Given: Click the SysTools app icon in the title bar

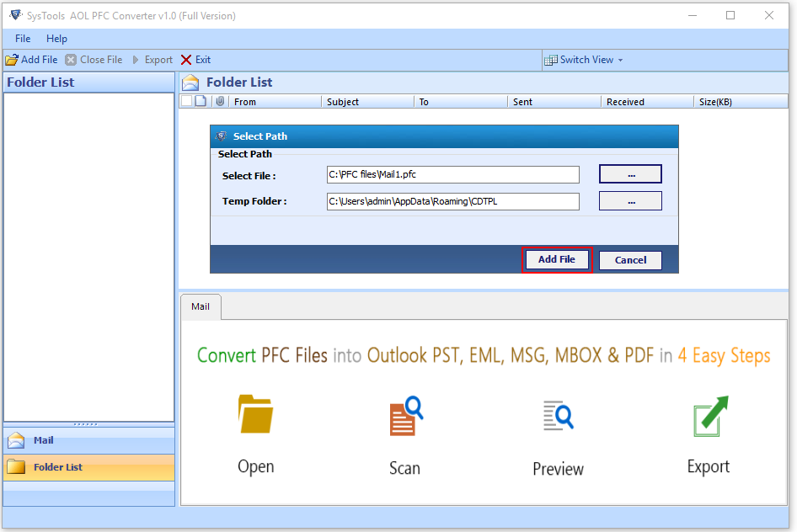Looking at the screenshot, I should 16,15.
